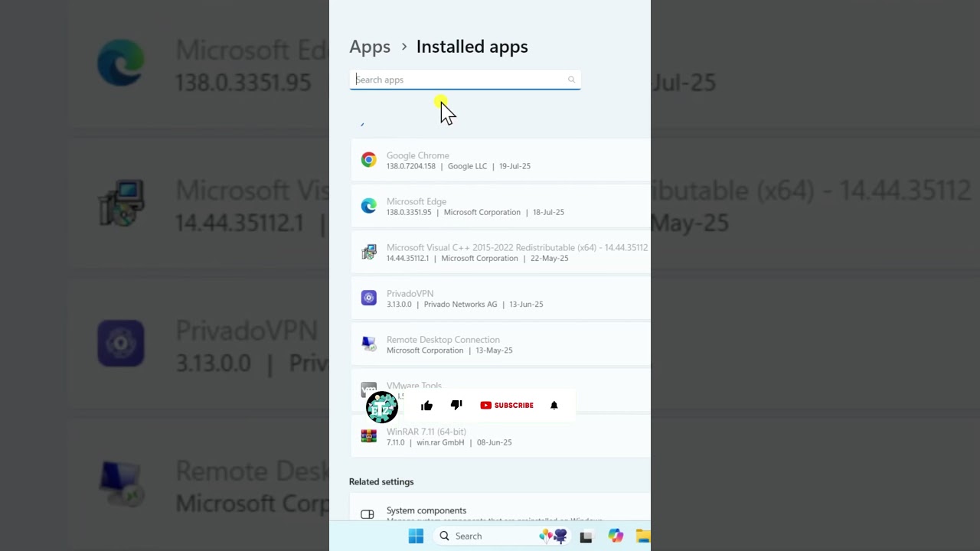This screenshot has height=551, width=980.
Task: Click the System components icon
Action: point(367,514)
